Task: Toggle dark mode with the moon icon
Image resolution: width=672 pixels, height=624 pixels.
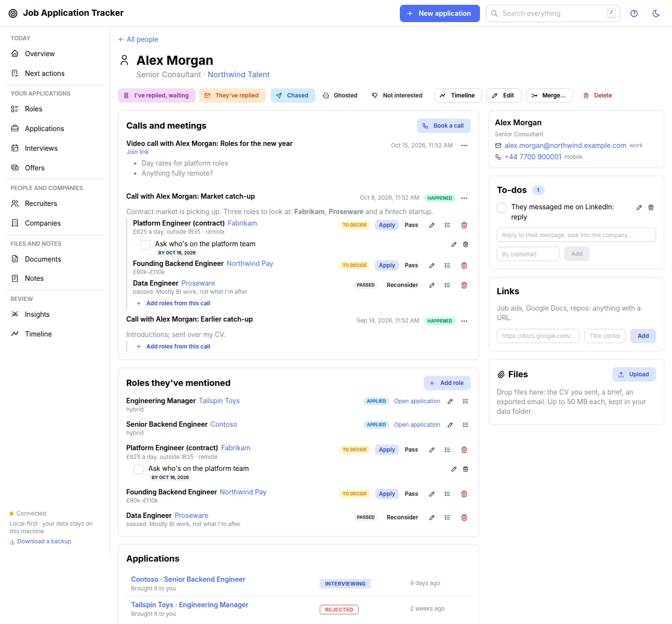Action: [x=656, y=13]
